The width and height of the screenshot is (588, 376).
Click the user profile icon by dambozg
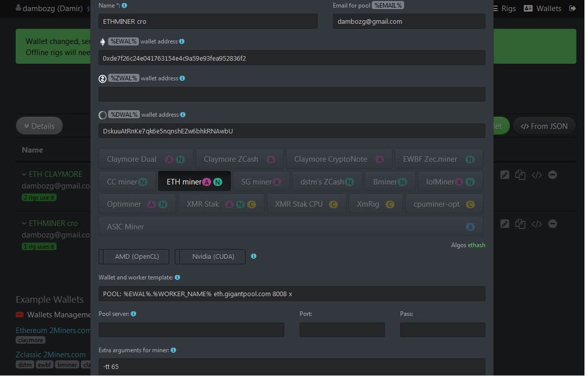[x=18, y=8]
